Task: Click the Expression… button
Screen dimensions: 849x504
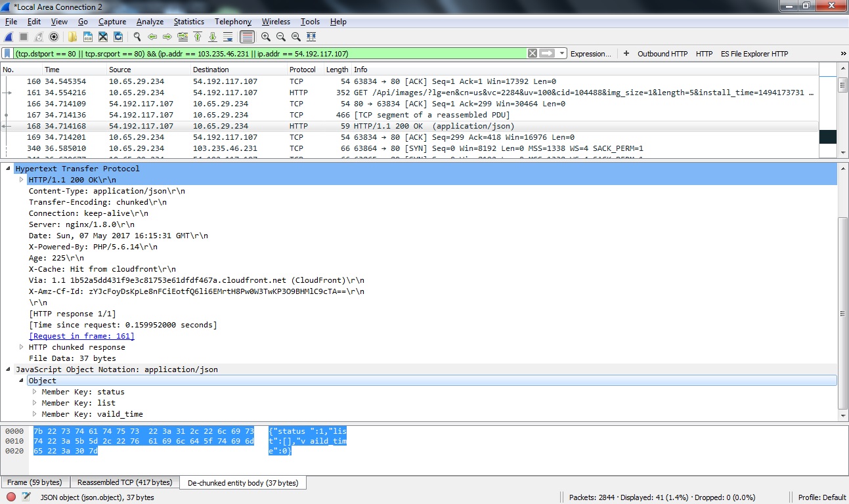Action: coord(590,54)
